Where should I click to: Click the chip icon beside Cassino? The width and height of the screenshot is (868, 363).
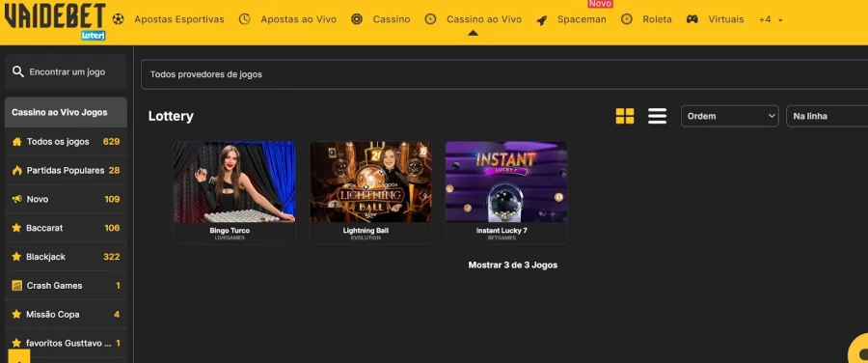(357, 19)
